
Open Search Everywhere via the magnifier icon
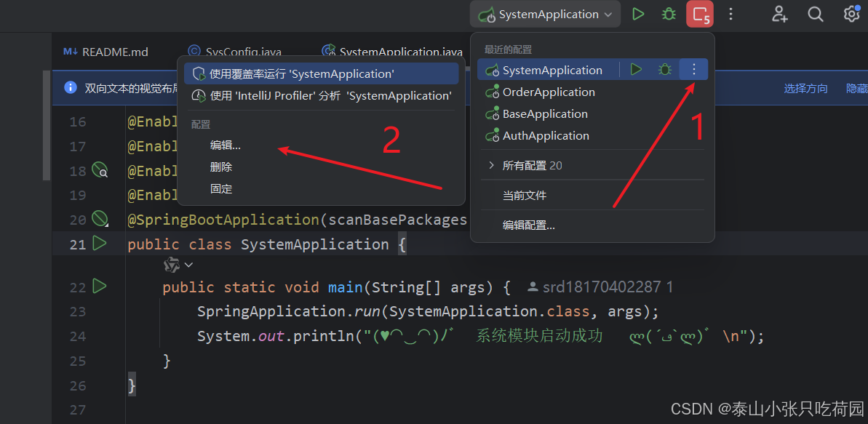click(816, 15)
